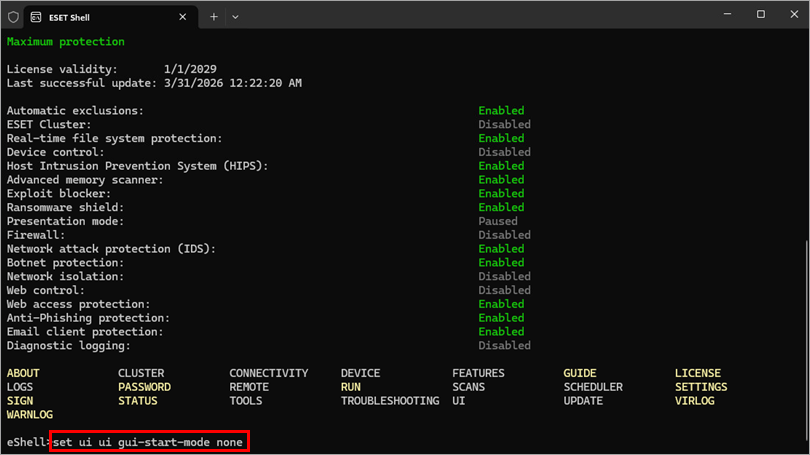The image size is (810, 455).
Task: Click the eShell prompt text
Action: pos(27,442)
